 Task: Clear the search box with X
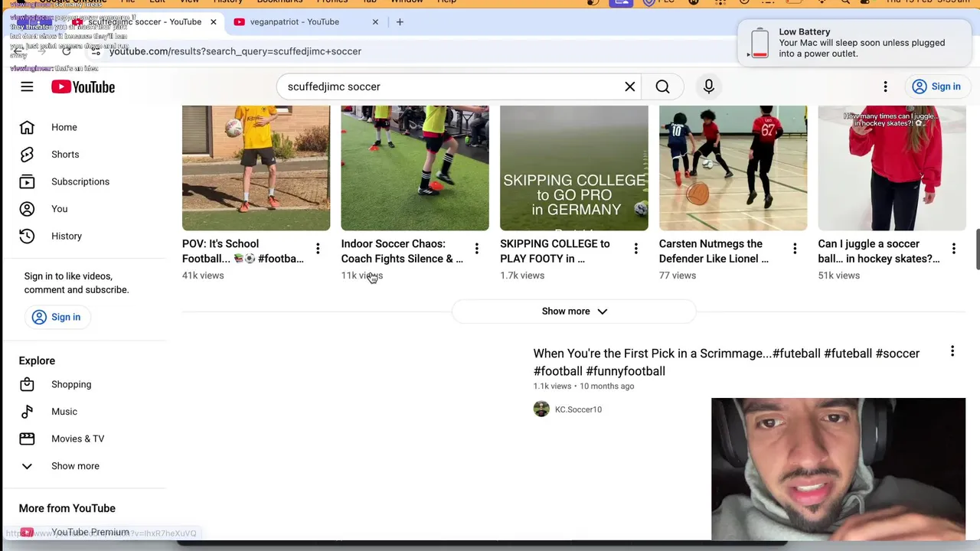[x=630, y=86]
